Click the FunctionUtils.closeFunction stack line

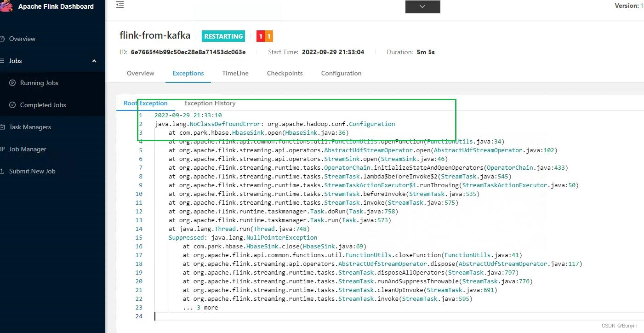click(352, 255)
